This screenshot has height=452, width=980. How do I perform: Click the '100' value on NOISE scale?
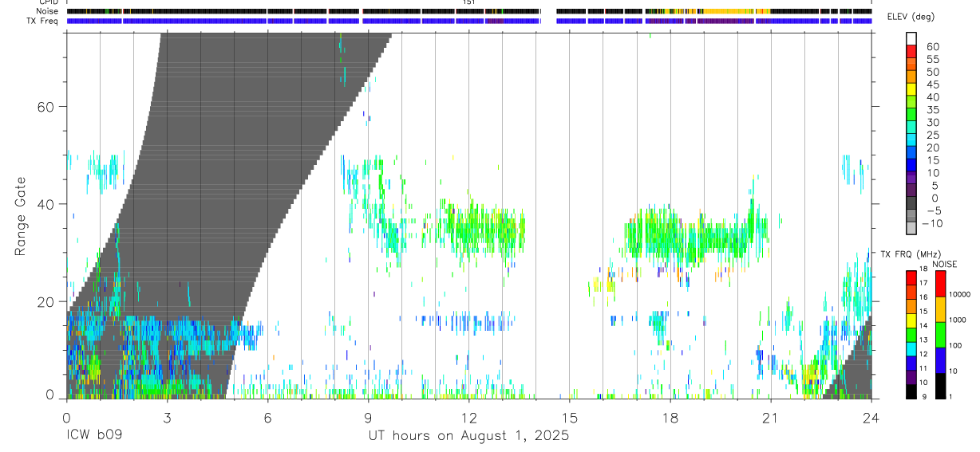(955, 345)
